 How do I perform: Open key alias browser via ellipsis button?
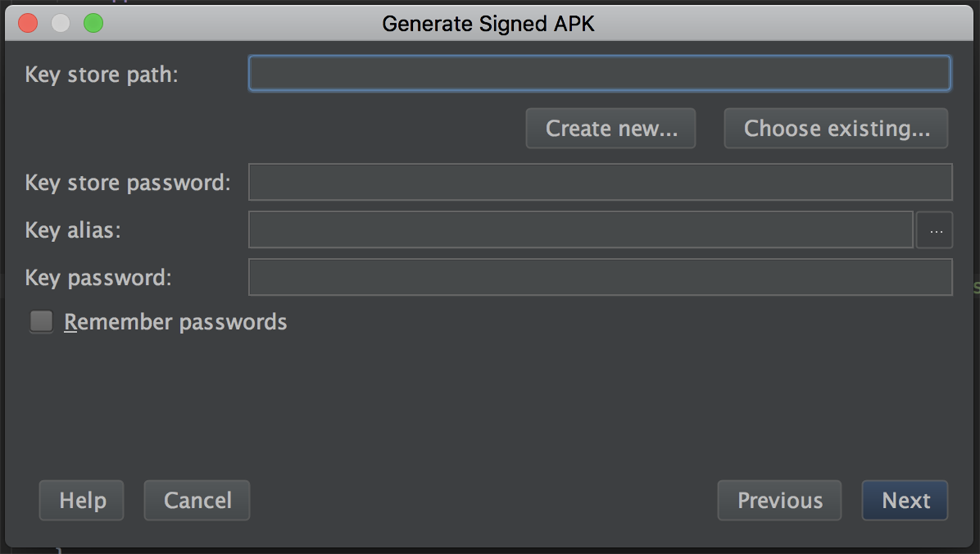click(x=935, y=230)
